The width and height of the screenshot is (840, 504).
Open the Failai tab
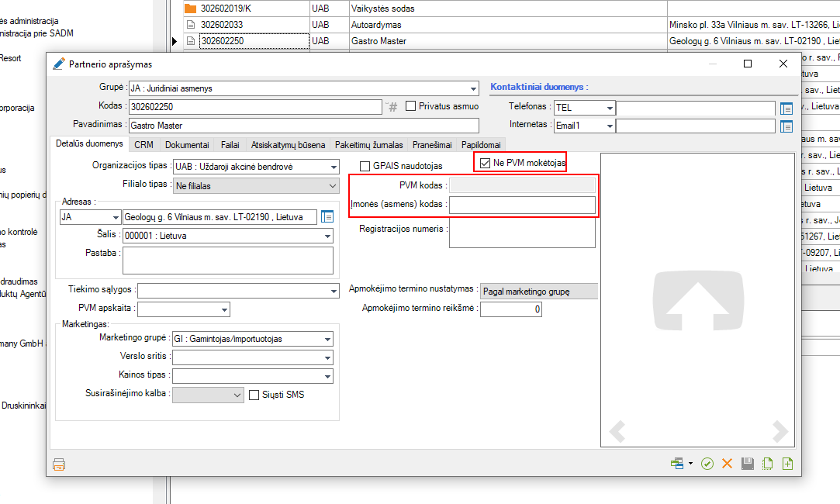[230, 145]
